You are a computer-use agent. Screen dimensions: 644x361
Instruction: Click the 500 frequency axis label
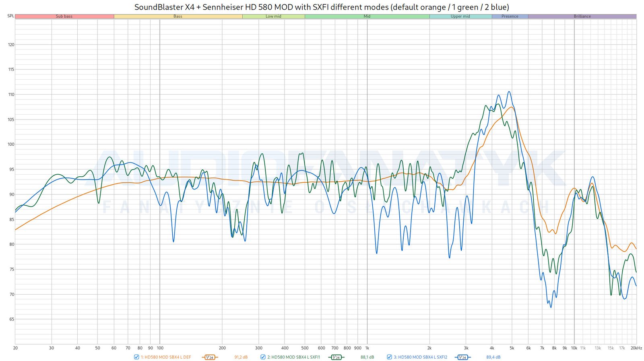tap(305, 348)
